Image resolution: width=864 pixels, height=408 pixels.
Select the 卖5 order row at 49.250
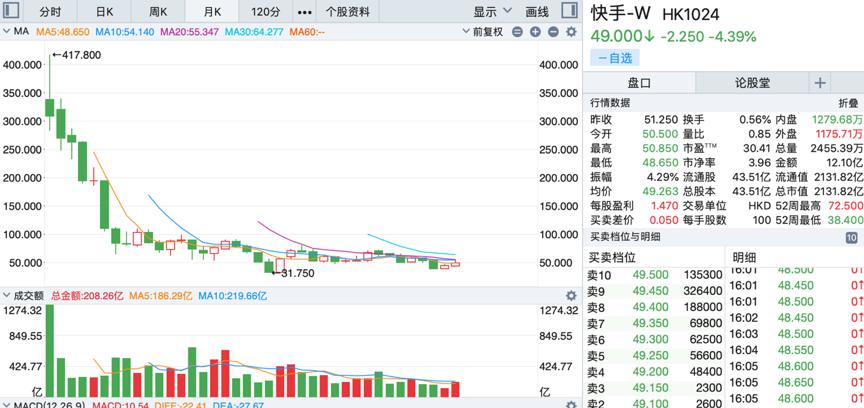coord(655,355)
